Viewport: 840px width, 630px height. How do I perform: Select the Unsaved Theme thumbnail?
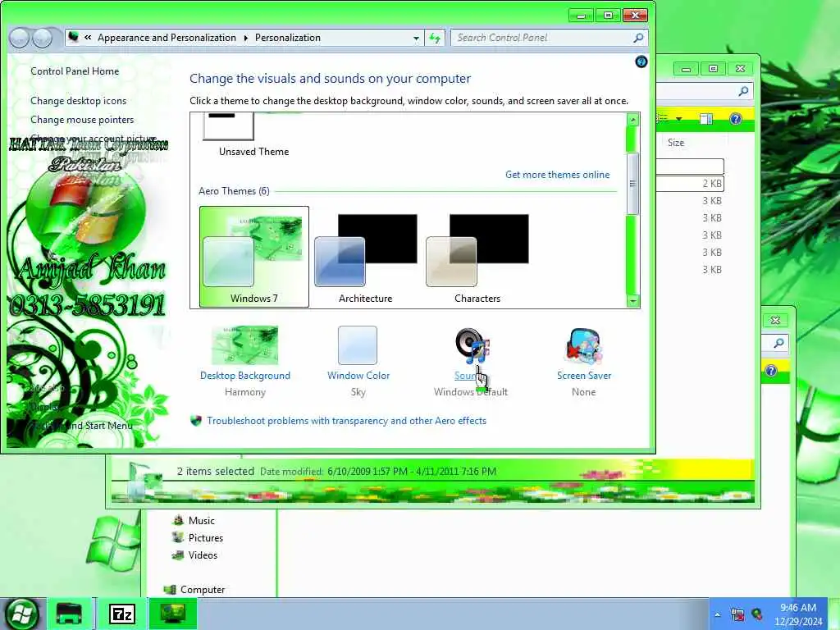coord(230,126)
